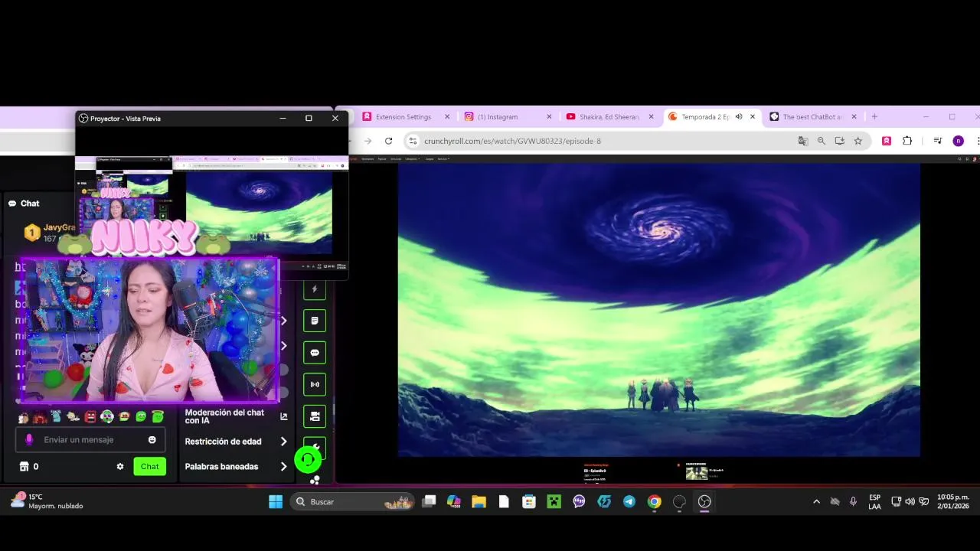Image resolution: width=980 pixels, height=551 pixels.
Task: Close the Extension Settings tab
Action: [x=447, y=117]
